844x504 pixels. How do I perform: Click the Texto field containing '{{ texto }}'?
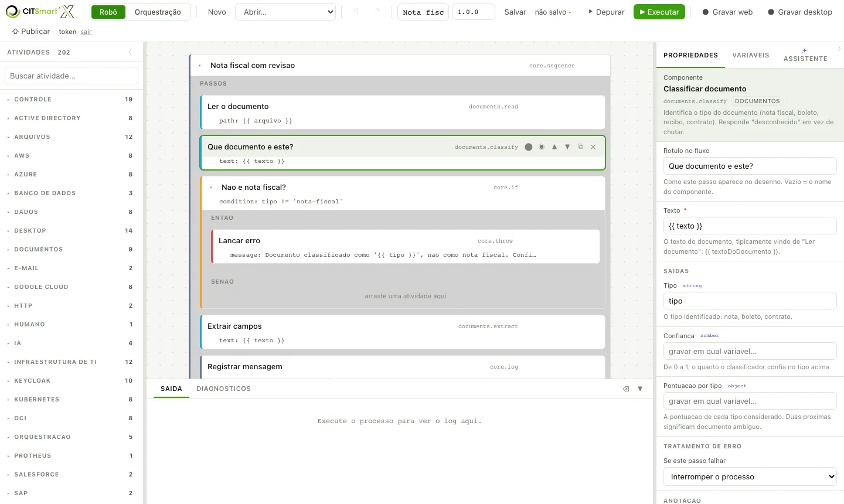(750, 226)
